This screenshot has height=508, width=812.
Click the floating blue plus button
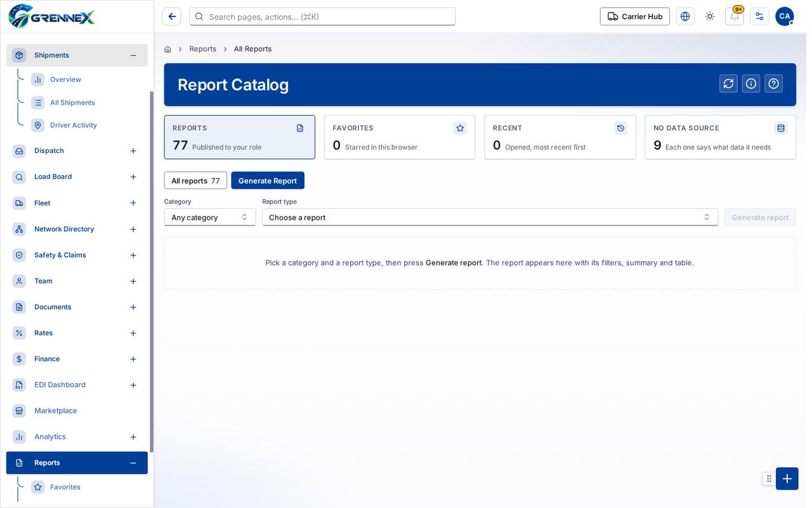(x=787, y=479)
